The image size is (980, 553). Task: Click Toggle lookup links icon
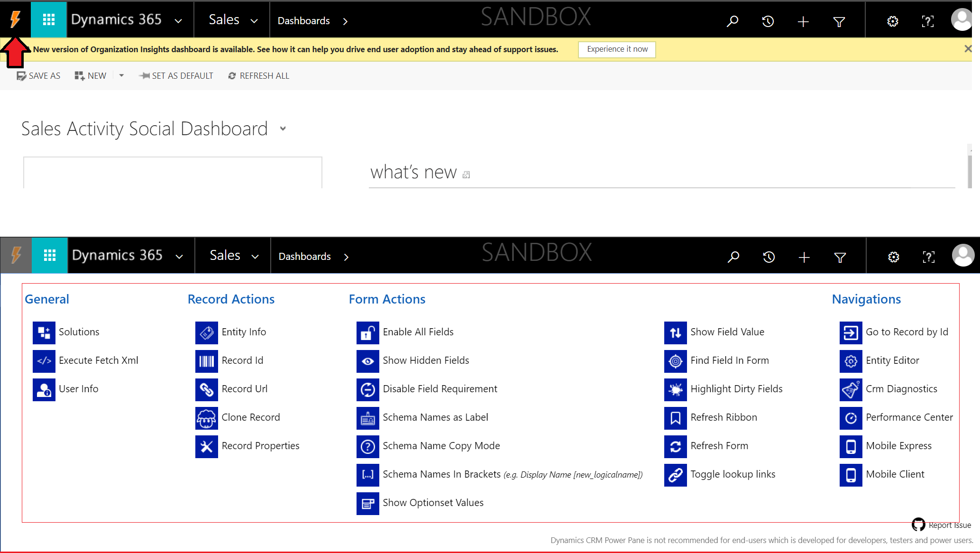pyautogui.click(x=675, y=474)
